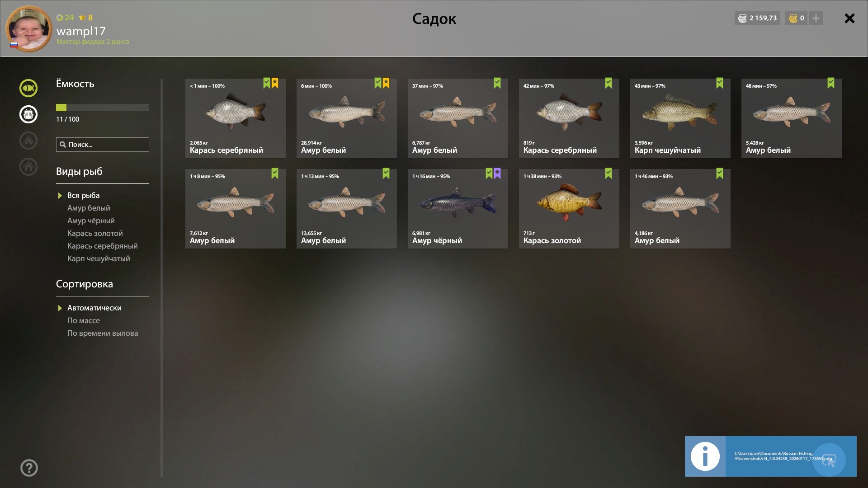Toggle the purple marker on Амур чёрный card
Screen dimensions: 868x488
tap(497, 174)
